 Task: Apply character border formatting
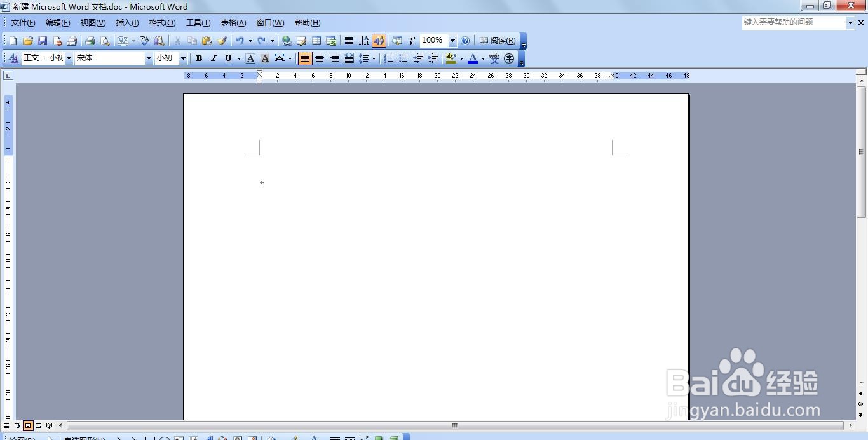[250, 58]
